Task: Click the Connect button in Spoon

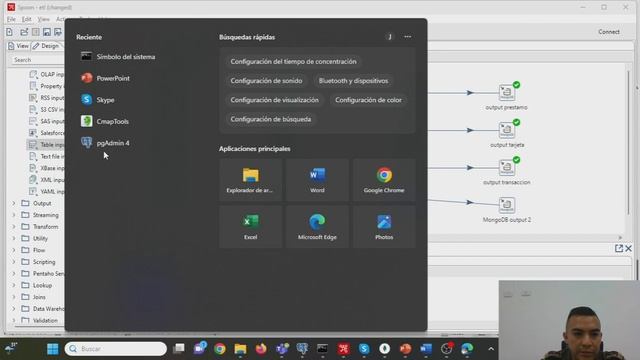Action: (x=609, y=32)
